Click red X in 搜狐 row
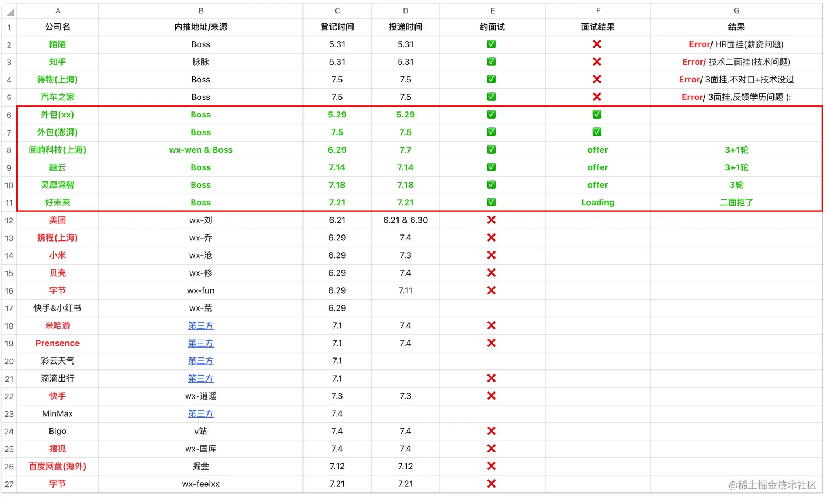The image size is (830, 504). [x=492, y=449]
